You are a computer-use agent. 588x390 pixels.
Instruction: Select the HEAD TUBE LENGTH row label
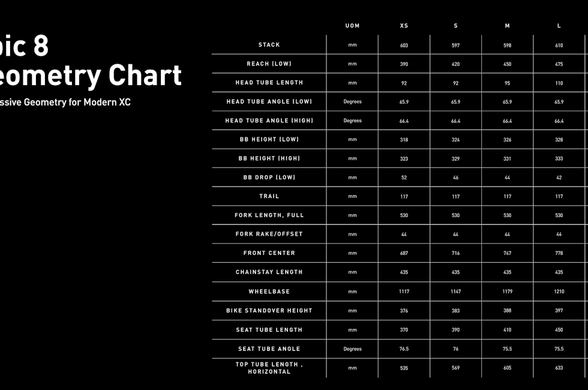(269, 83)
